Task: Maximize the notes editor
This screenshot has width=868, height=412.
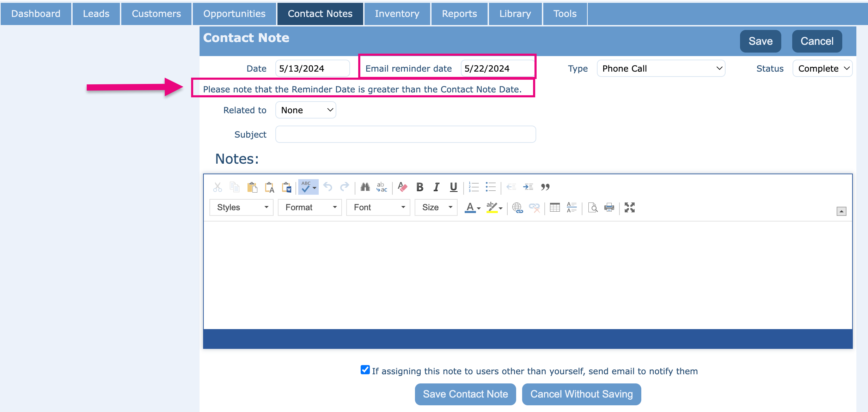Action: [629, 207]
